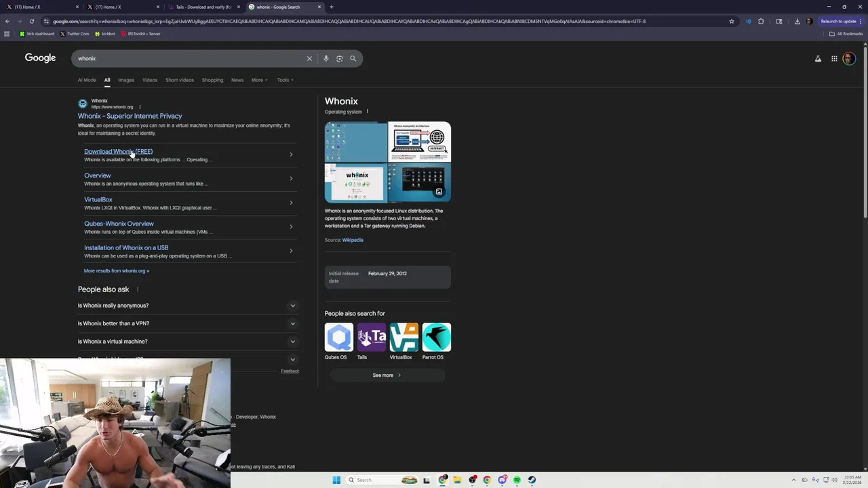Click the Tails related search icon
Screen dimensions: 868x488
[371, 337]
